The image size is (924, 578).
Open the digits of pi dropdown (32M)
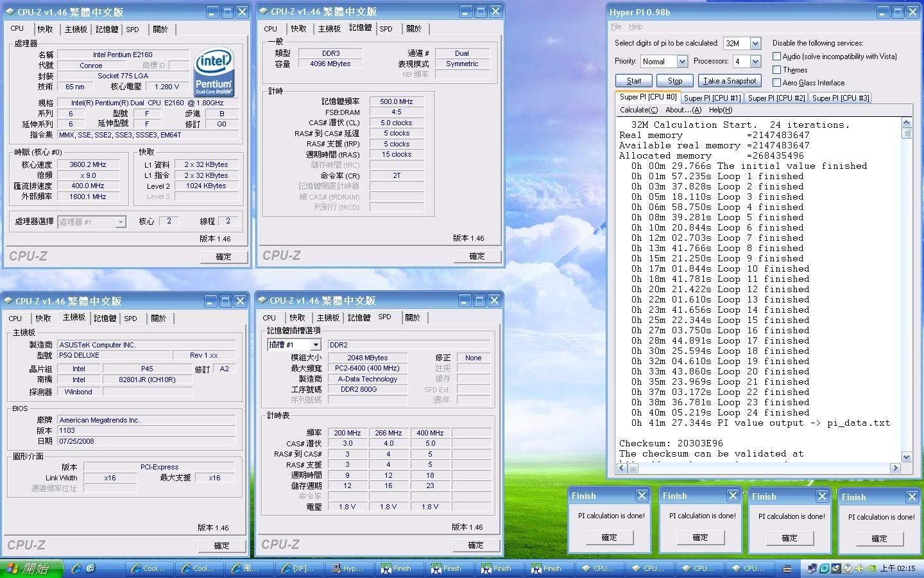(755, 44)
